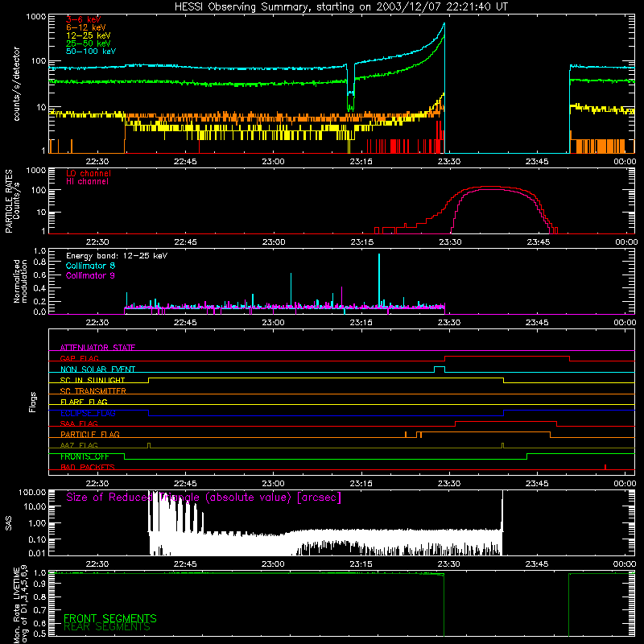Click the Size of Reduced Triangle label
The width and height of the screenshot is (644, 644).
coord(204,497)
